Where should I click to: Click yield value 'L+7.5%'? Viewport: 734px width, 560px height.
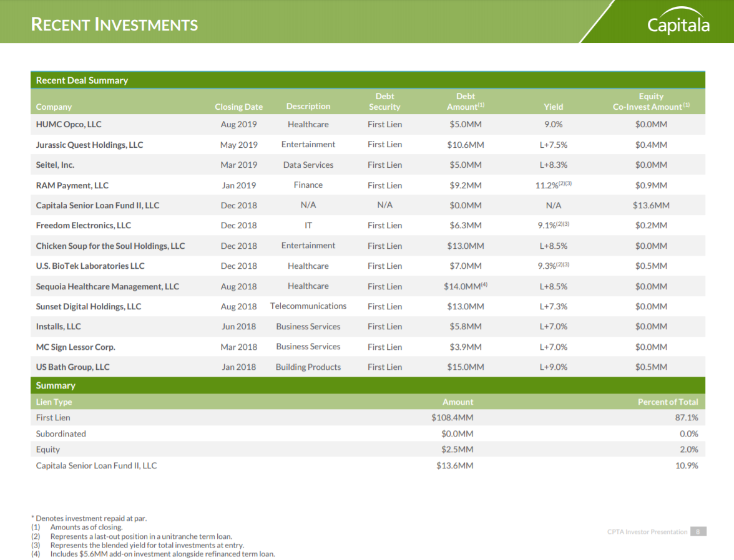point(553,145)
